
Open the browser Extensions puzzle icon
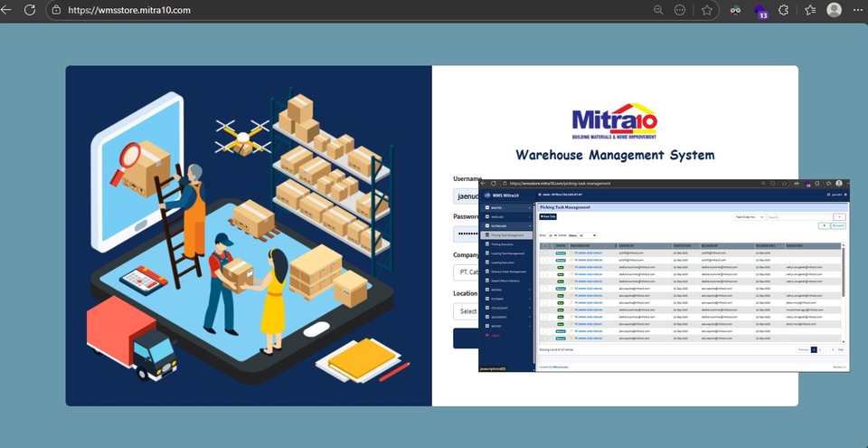[783, 9]
